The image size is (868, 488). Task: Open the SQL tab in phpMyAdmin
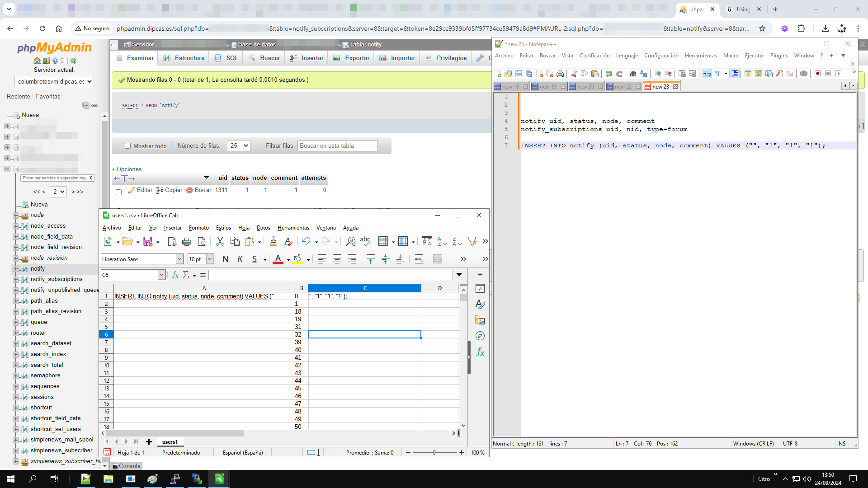[x=226, y=58]
